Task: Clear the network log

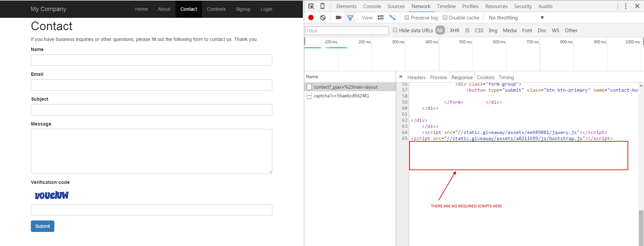Action: 323,17
